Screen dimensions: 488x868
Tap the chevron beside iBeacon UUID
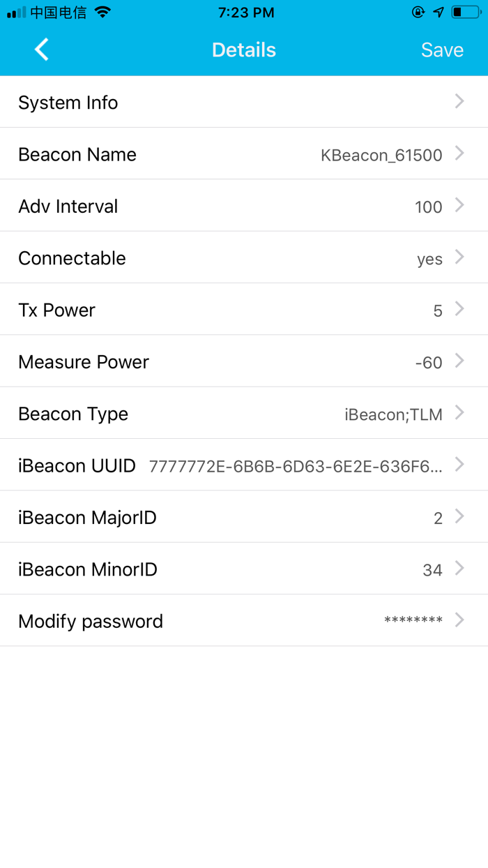[459, 465]
